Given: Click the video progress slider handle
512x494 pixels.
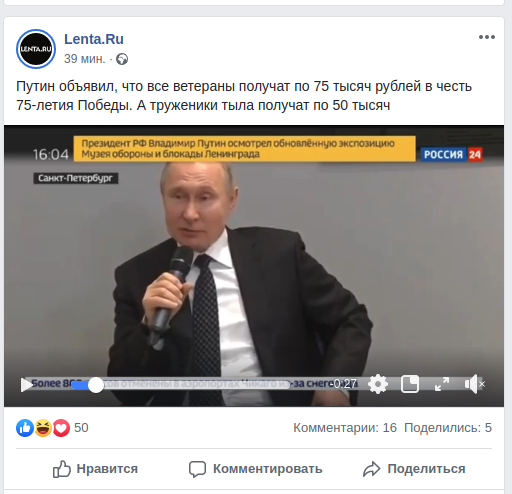Looking at the screenshot, I should (96, 385).
